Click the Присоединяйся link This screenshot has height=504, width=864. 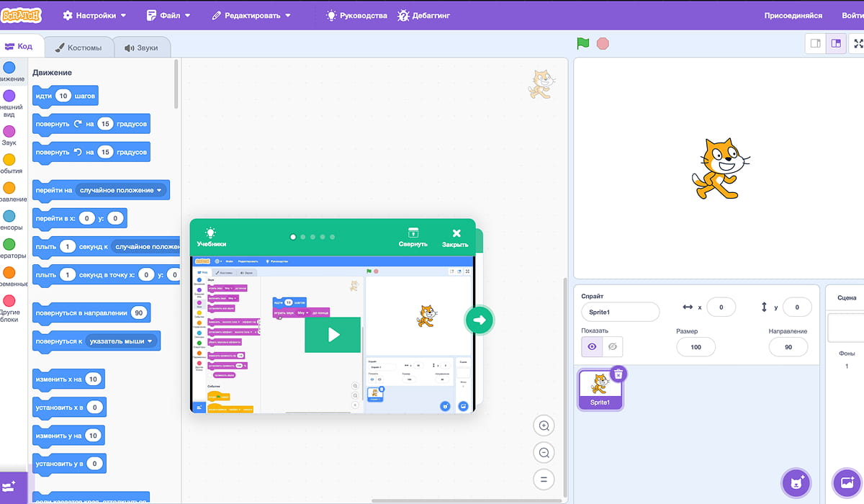(793, 15)
